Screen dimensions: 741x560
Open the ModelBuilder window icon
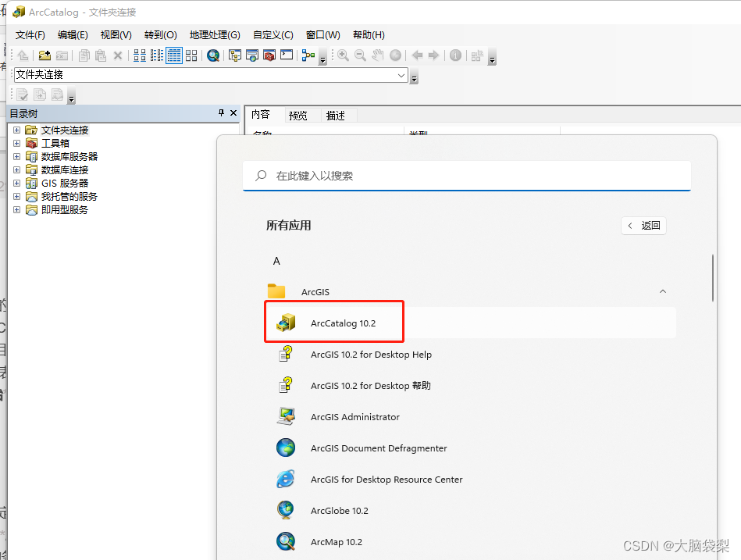tap(308, 55)
